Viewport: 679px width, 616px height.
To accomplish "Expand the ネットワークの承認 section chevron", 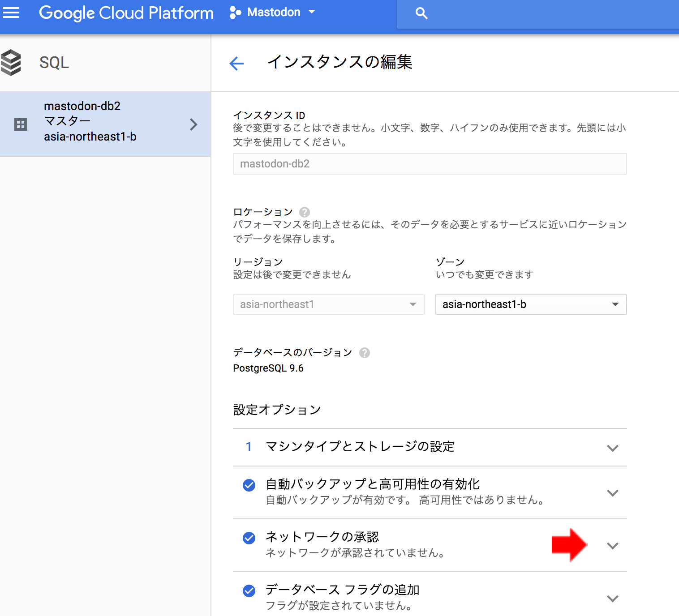I will coord(612,546).
